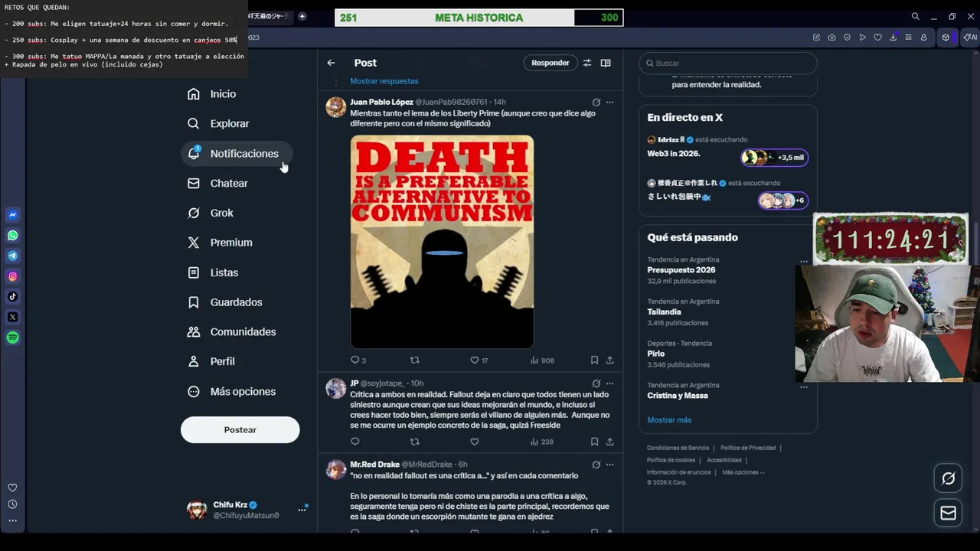Click the Responder button
Image resolution: width=980 pixels, height=551 pixels.
(x=550, y=63)
